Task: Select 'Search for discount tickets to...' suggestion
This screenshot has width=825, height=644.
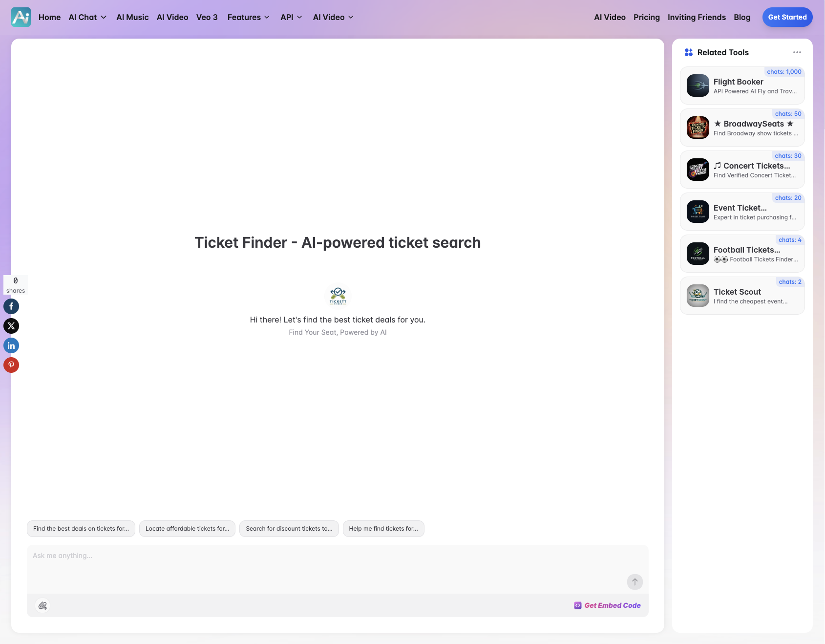Action: click(289, 529)
